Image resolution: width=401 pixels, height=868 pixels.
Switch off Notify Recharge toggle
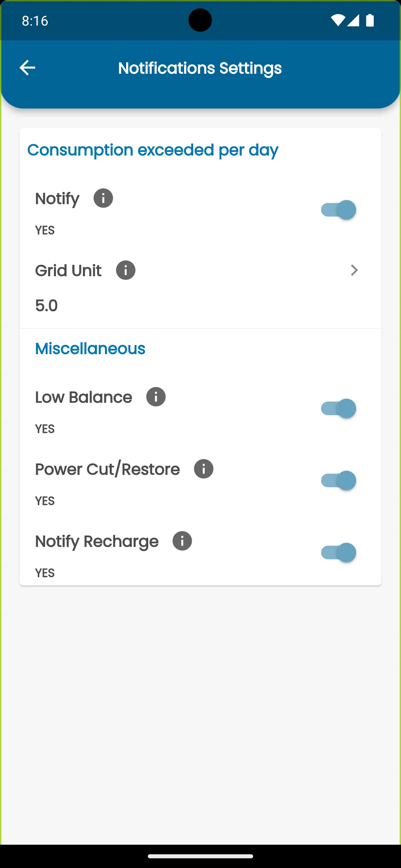coord(338,553)
